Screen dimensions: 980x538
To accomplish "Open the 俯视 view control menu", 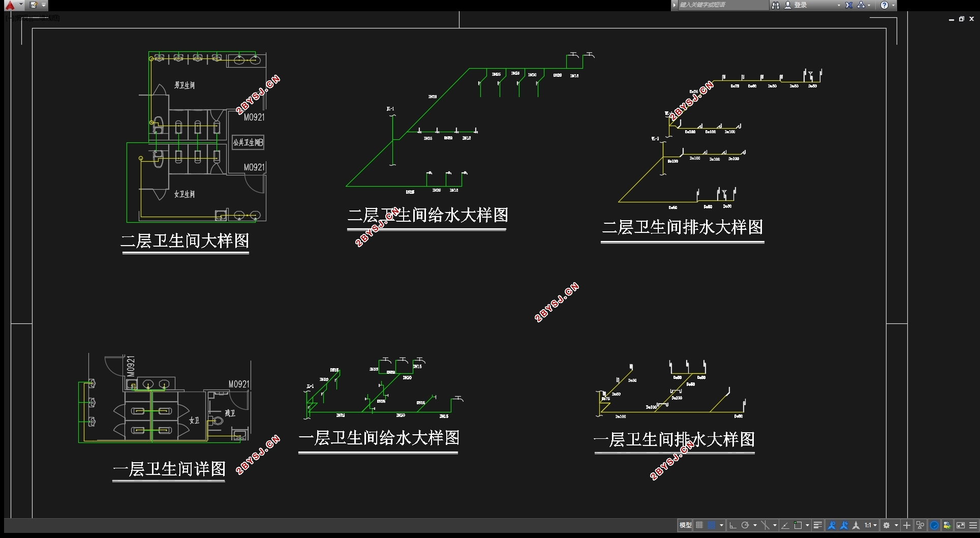I will [x=23, y=18].
